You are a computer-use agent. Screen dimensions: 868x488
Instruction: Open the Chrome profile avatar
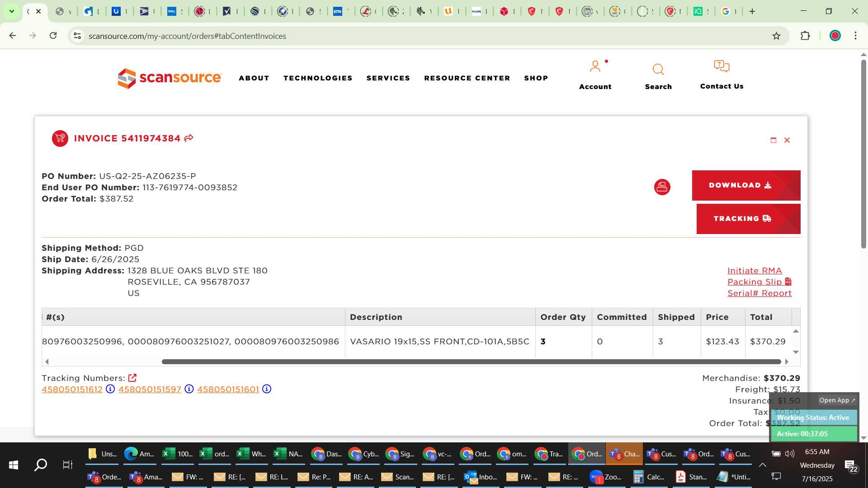click(835, 36)
